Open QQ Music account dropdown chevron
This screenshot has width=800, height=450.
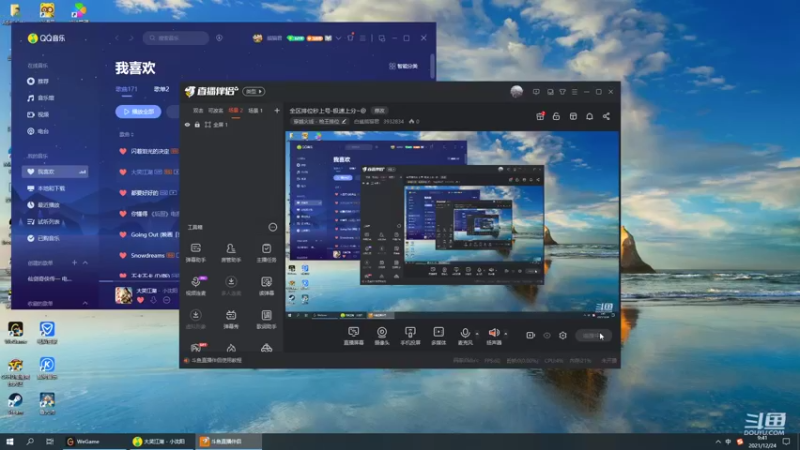tap(338, 38)
